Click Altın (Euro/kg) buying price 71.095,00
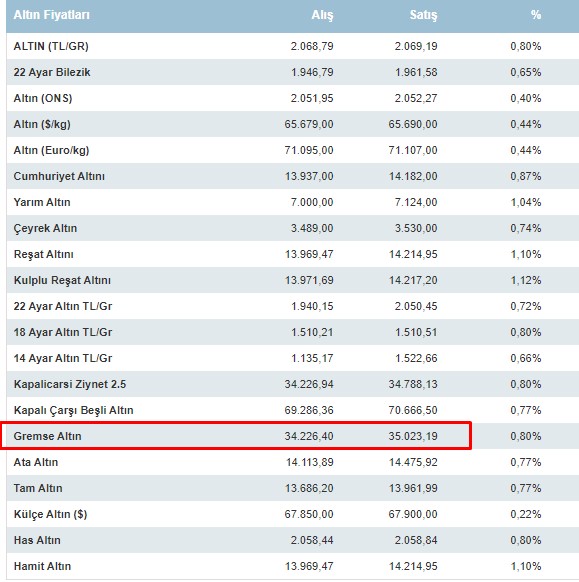579x582 pixels. 309,150
